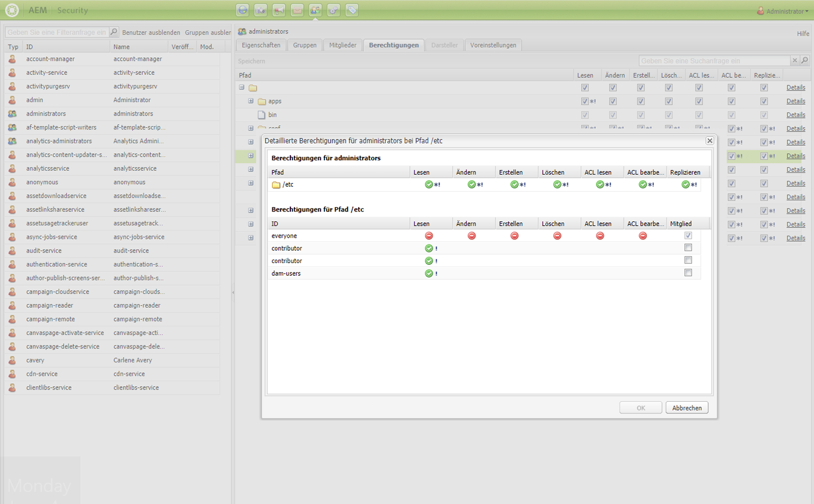
Task: Switch to the Eigenschaften tab
Action: (x=261, y=45)
